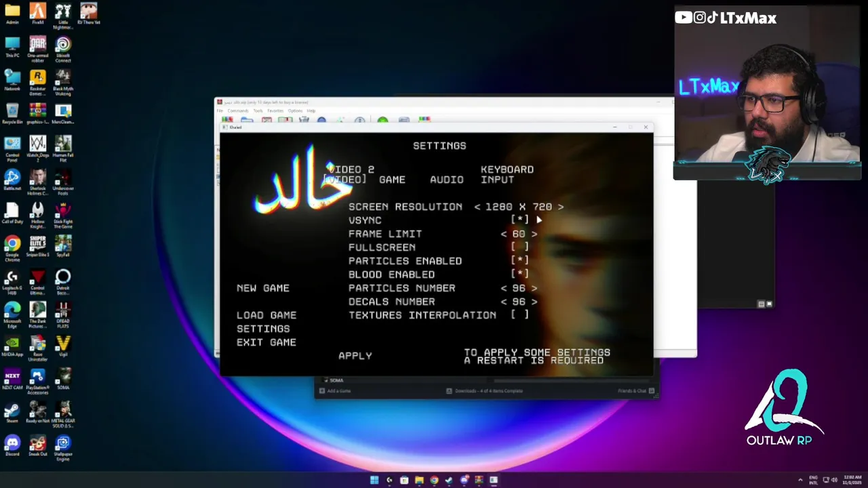
Task: Toggle the FULLSCREEN checkbox
Action: [x=519, y=247]
